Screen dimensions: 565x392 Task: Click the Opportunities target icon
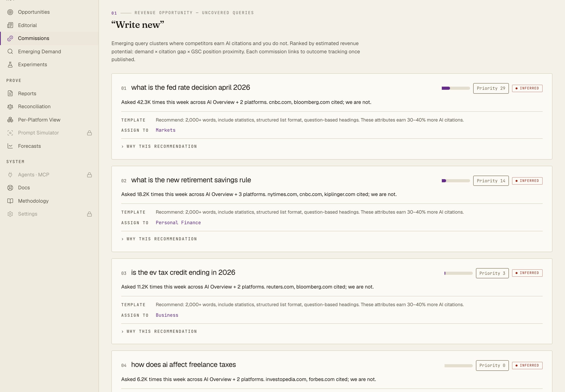[x=10, y=12]
